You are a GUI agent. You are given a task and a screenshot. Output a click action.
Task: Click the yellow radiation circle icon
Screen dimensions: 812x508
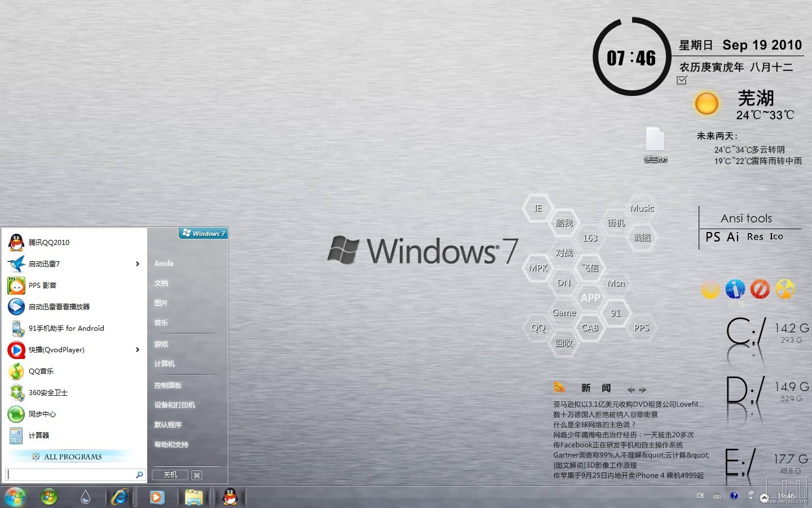(785, 289)
